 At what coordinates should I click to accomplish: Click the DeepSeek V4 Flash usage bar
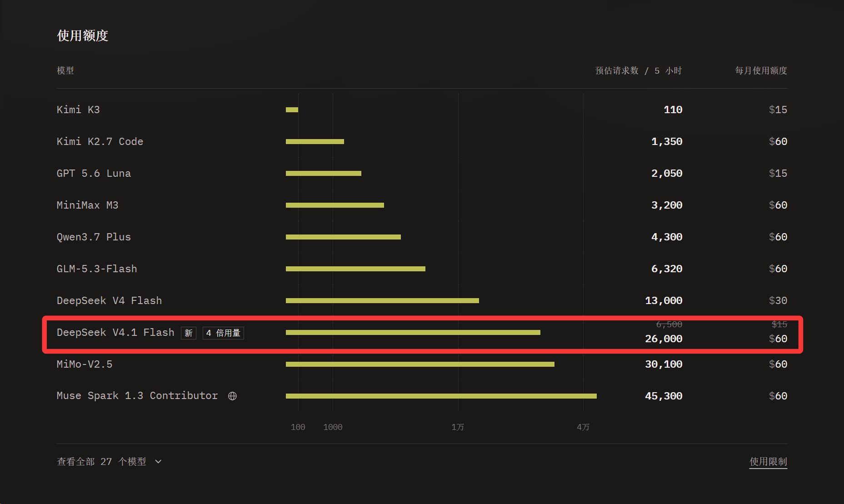pos(382,300)
